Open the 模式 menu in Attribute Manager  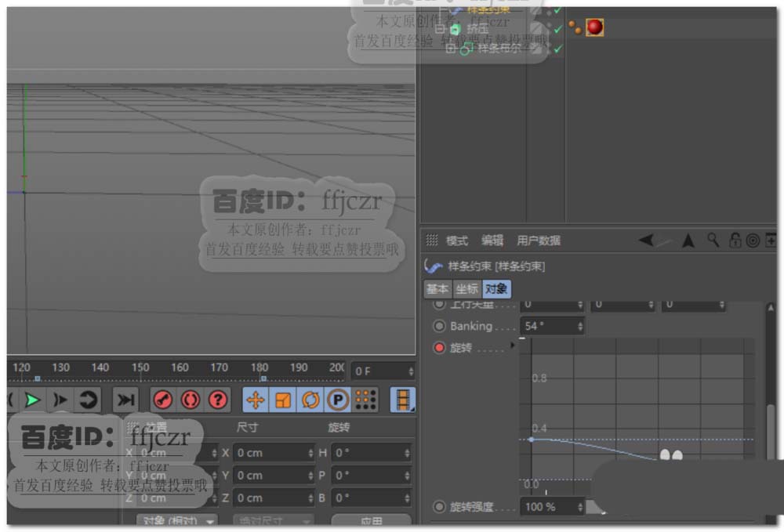tap(457, 241)
